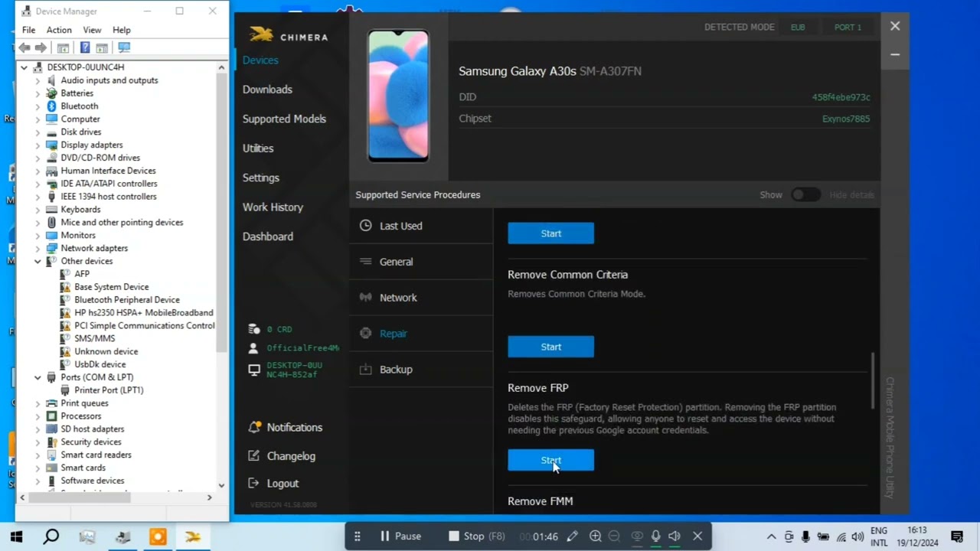This screenshot has width=980, height=551.
Task: Toggle the recorder speaker sound icon
Action: 675,536
